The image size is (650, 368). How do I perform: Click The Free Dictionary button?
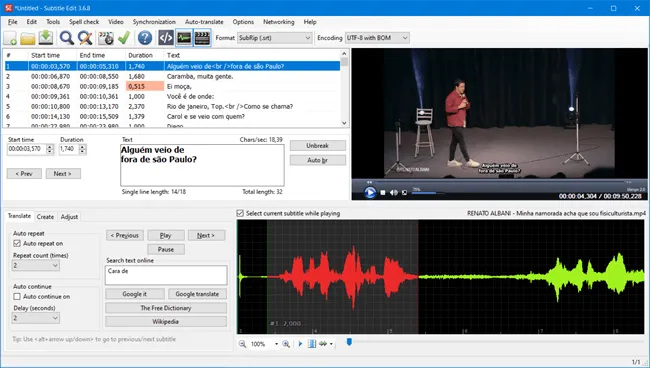[166, 308]
